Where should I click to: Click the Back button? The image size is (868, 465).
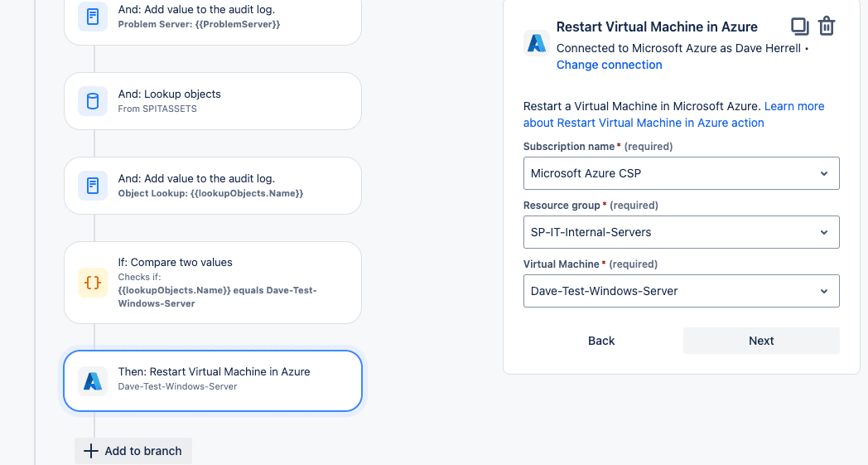(601, 341)
